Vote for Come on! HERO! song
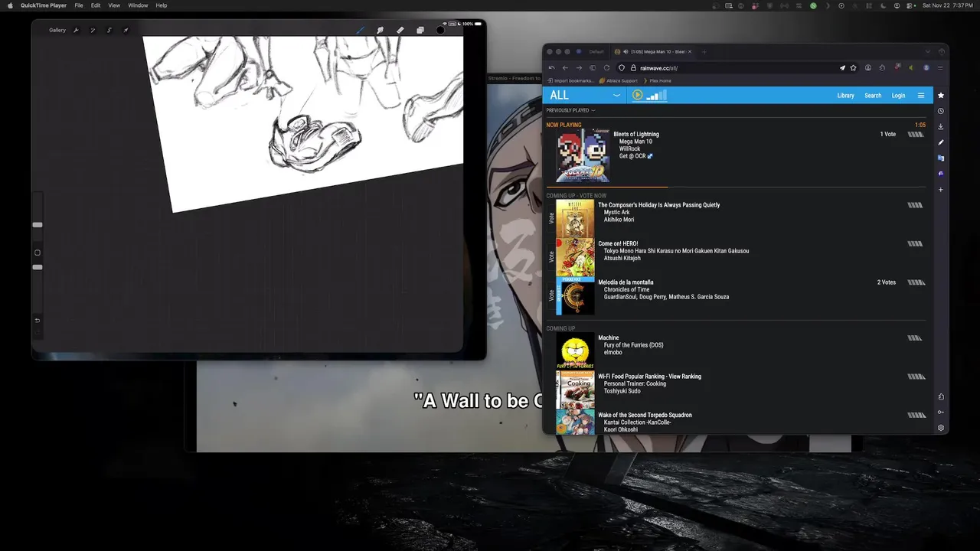This screenshot has height=551, width=980. pyautogui.click(x=551, y=257)
